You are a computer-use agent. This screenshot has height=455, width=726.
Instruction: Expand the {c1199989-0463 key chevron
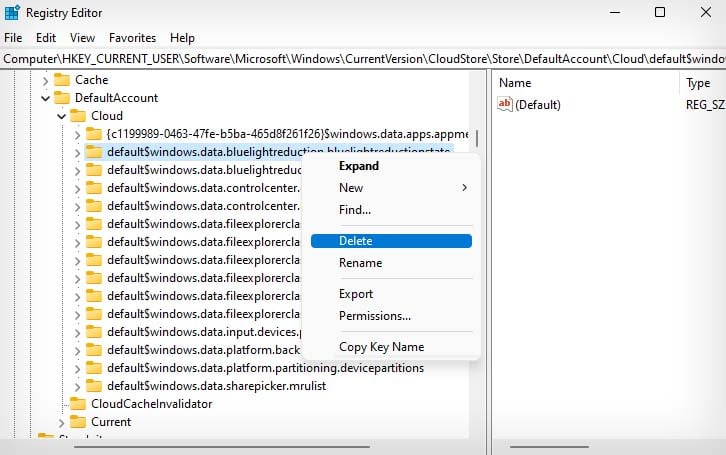pos(77,135)
